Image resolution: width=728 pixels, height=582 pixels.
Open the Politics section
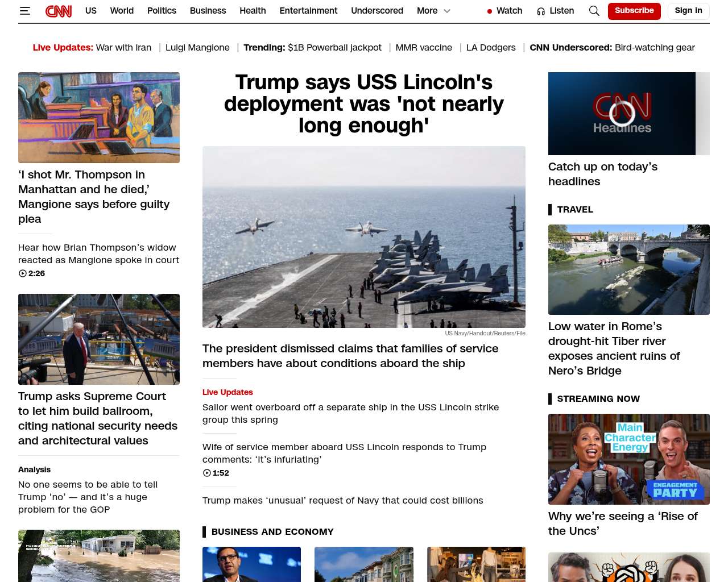162,11
